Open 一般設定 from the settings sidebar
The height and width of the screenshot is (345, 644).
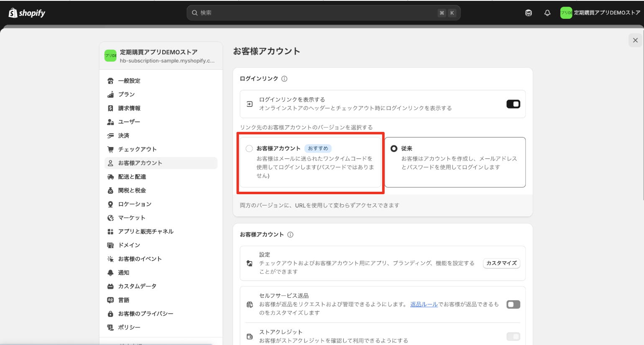pyautogui.click(x=129, y=81)
